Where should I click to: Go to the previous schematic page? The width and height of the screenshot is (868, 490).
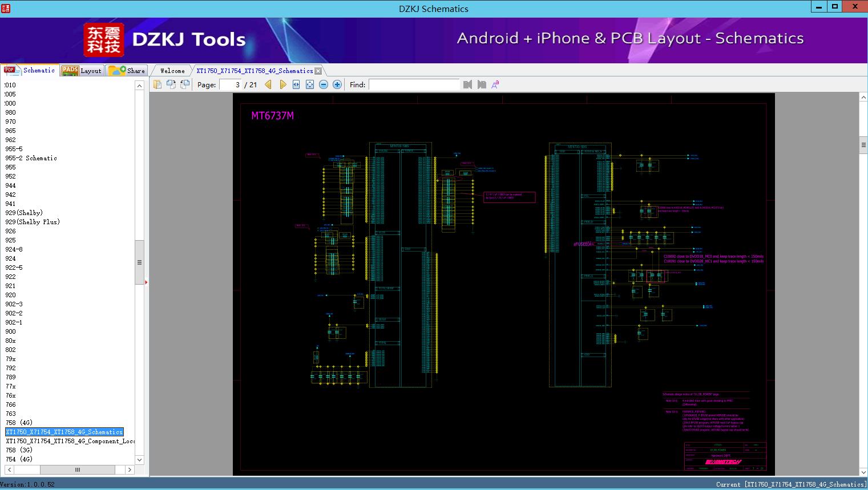click(x=268, y=84)
